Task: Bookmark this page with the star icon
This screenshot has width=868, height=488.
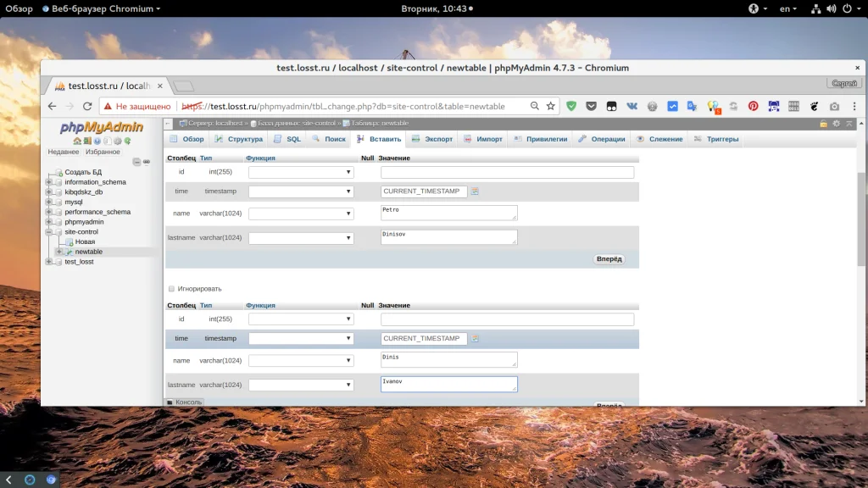Action: pyautogui.click(x=551, y=107)
